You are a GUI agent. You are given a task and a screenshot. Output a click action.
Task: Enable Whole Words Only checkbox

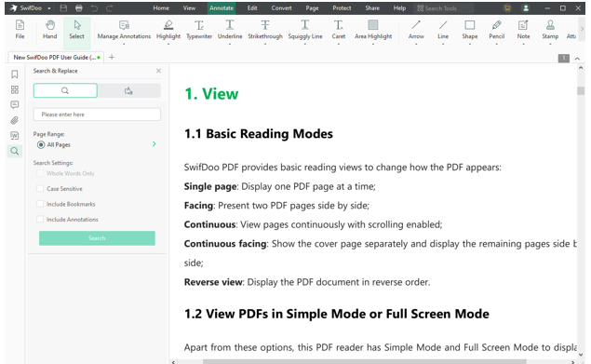40,173
